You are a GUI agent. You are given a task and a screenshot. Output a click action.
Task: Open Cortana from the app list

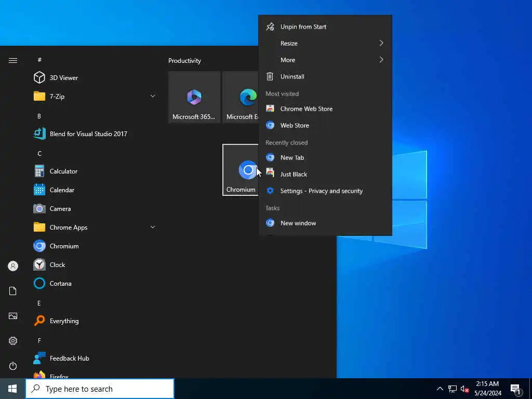[x=95, y=283]
